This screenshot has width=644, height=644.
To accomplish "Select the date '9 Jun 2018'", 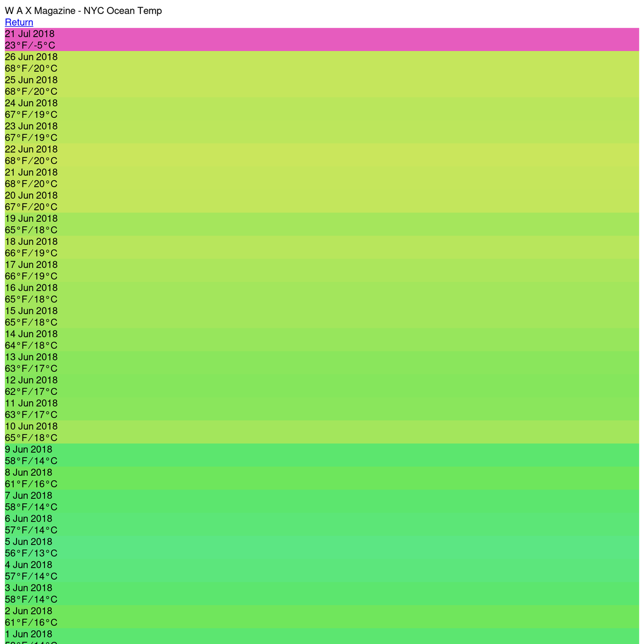I will (29, 449).
